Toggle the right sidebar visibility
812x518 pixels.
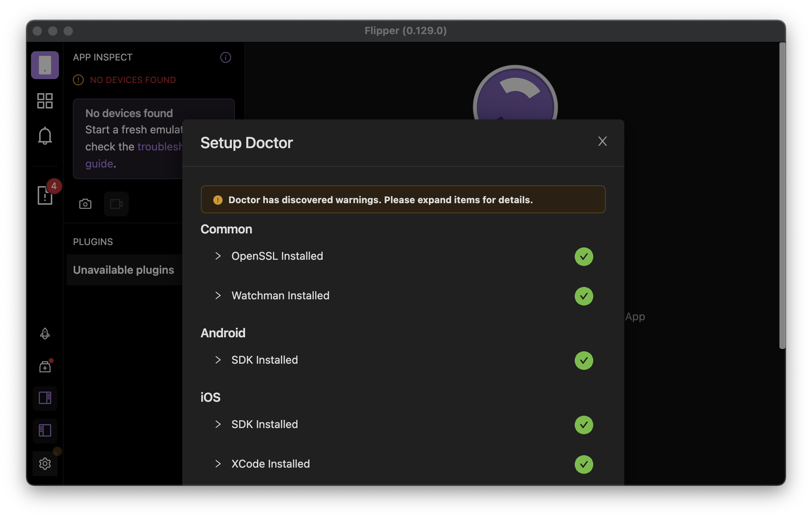coord(45,398)
